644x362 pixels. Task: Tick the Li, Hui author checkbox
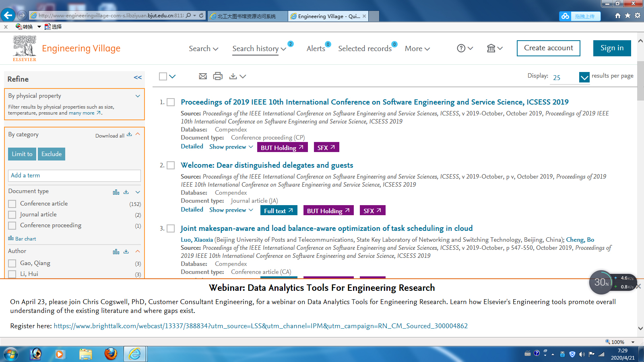[x=12, y=274]
